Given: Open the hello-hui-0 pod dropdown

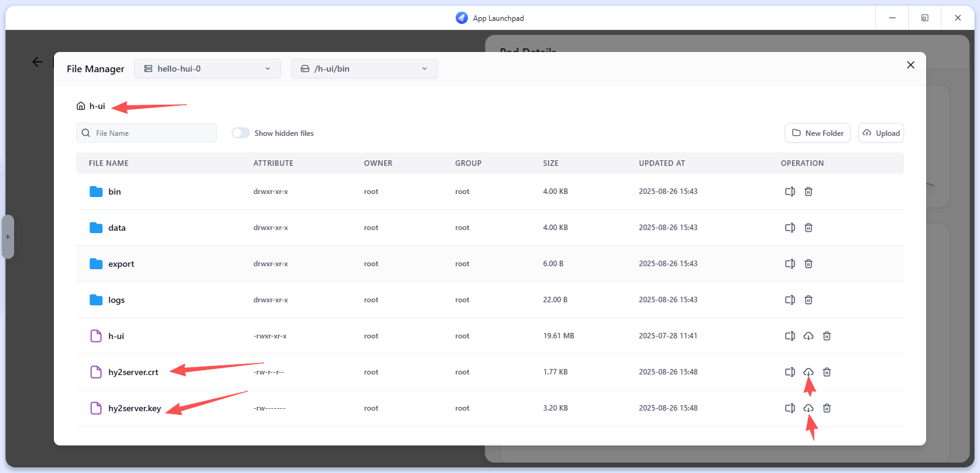Looking at the screenshot, I should point(207,69).
